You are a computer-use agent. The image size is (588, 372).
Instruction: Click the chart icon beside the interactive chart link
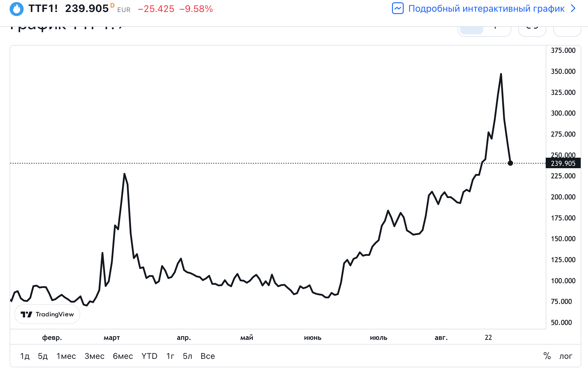click(x=398, y=8)
